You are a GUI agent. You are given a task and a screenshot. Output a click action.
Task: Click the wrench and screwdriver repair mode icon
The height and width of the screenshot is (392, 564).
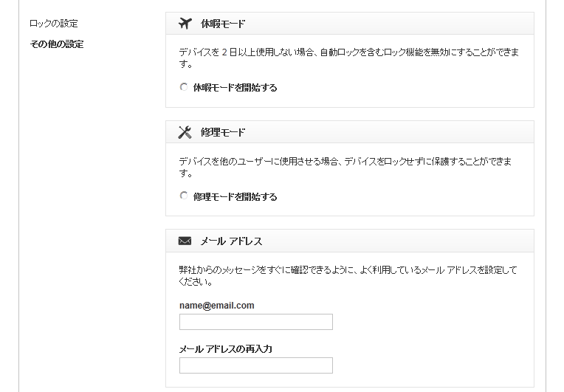point(185,132)
